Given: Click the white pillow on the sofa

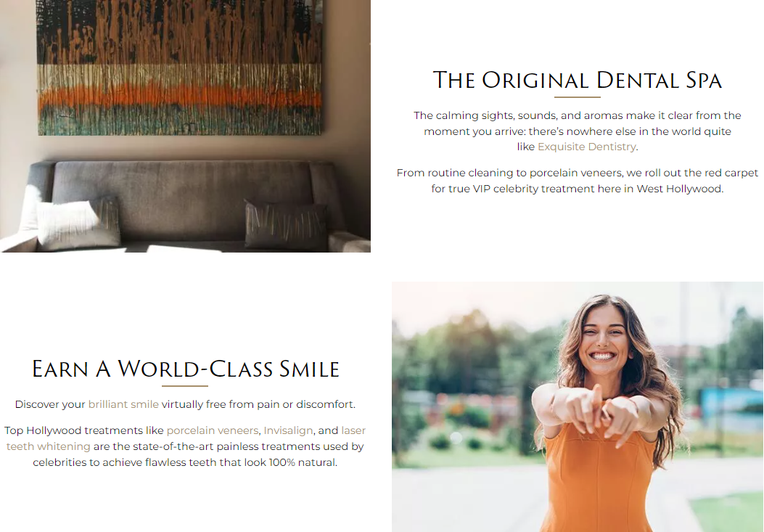Looking at the screenshot, I should point(78,224).
